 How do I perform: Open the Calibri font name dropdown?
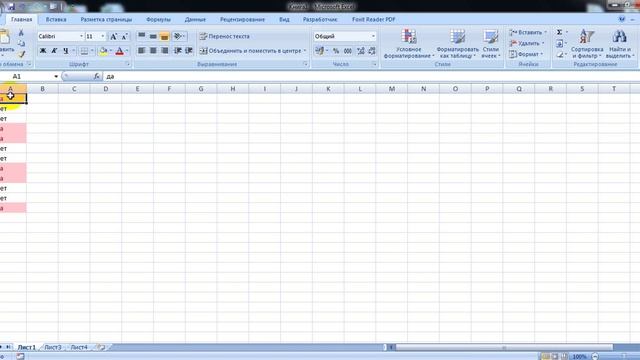(81, 36)
